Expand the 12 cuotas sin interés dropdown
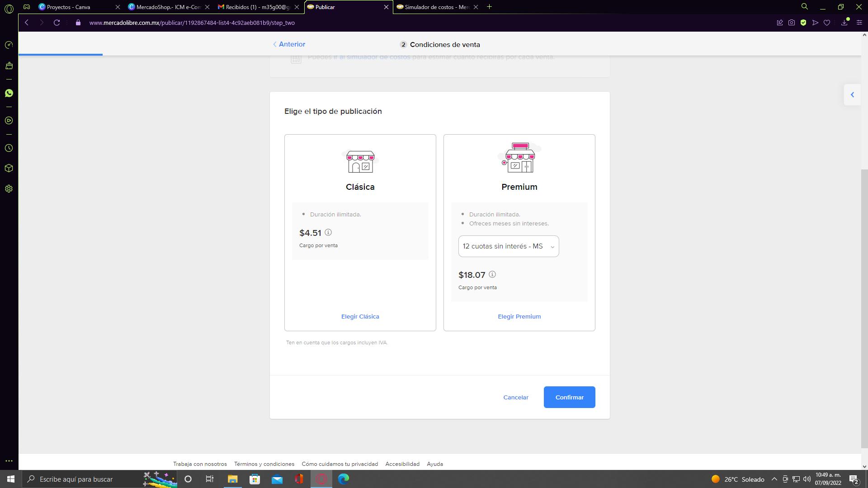The image size is (868, 488). pyautogui.click(x=509, y=246)
